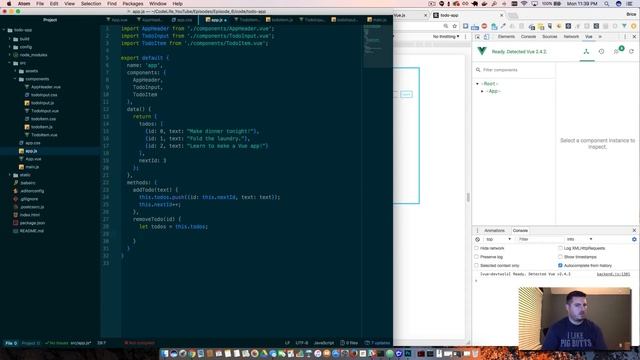Click the clear console icon

pyautogui.click(x=478, y=239)
